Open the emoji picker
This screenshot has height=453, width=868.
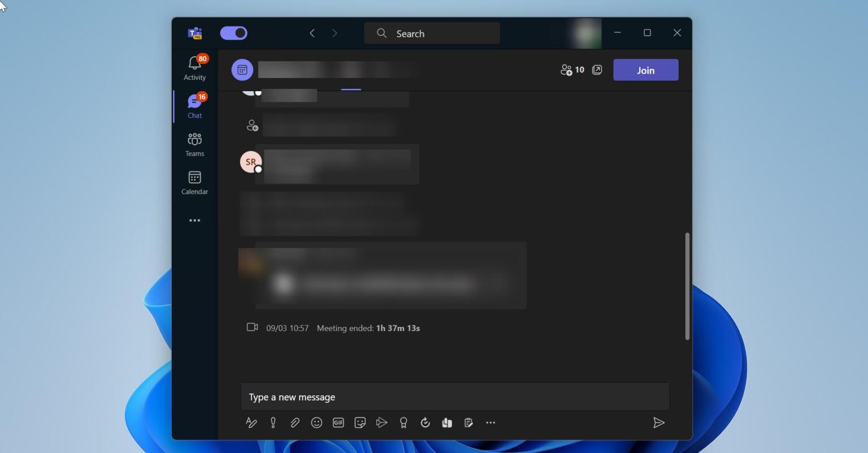pos(316,422)
